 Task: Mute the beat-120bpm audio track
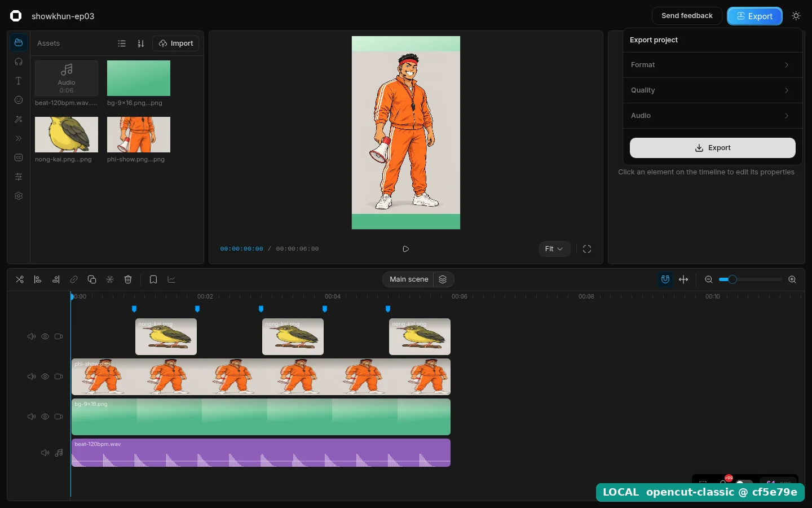click(45, 453)
